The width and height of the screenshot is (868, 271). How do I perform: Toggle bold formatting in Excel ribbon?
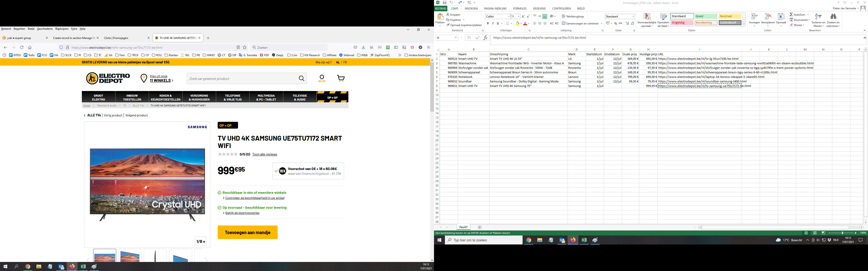click(488, 24)
